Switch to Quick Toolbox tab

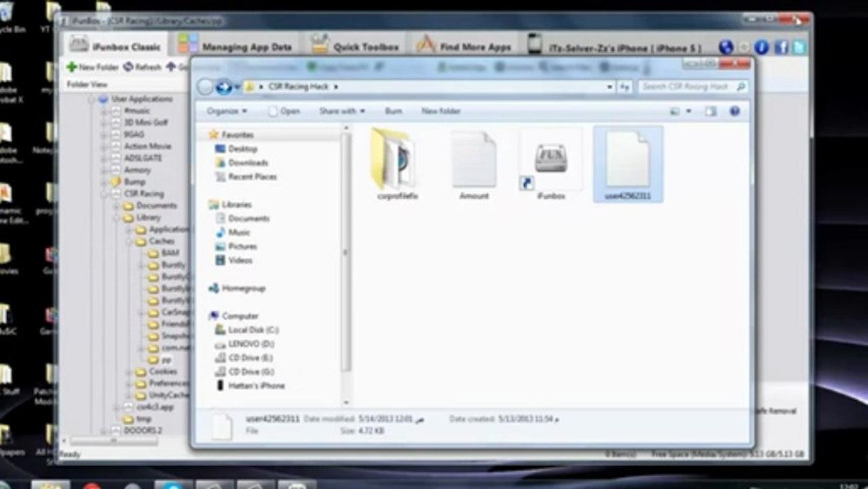click(x=356, y=46)
